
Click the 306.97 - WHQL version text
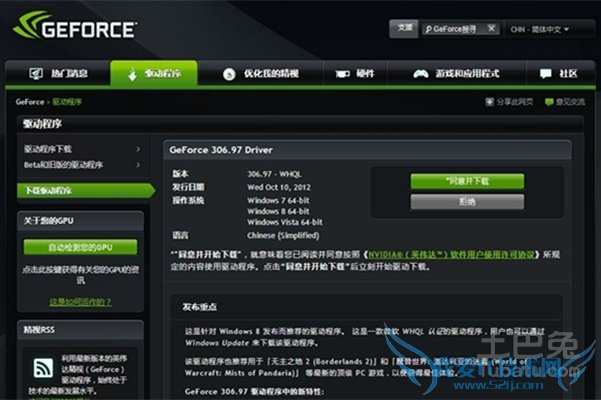[x=274, y=174]
